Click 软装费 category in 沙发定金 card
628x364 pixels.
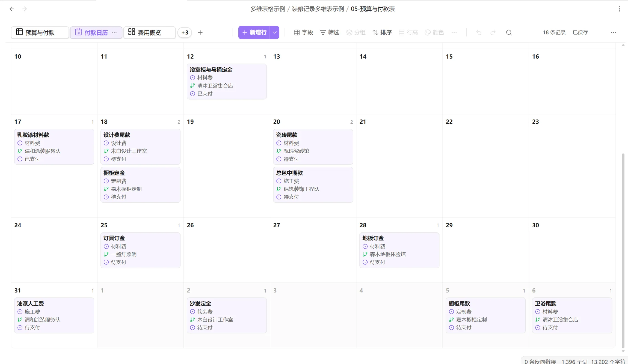coord(205,312)
